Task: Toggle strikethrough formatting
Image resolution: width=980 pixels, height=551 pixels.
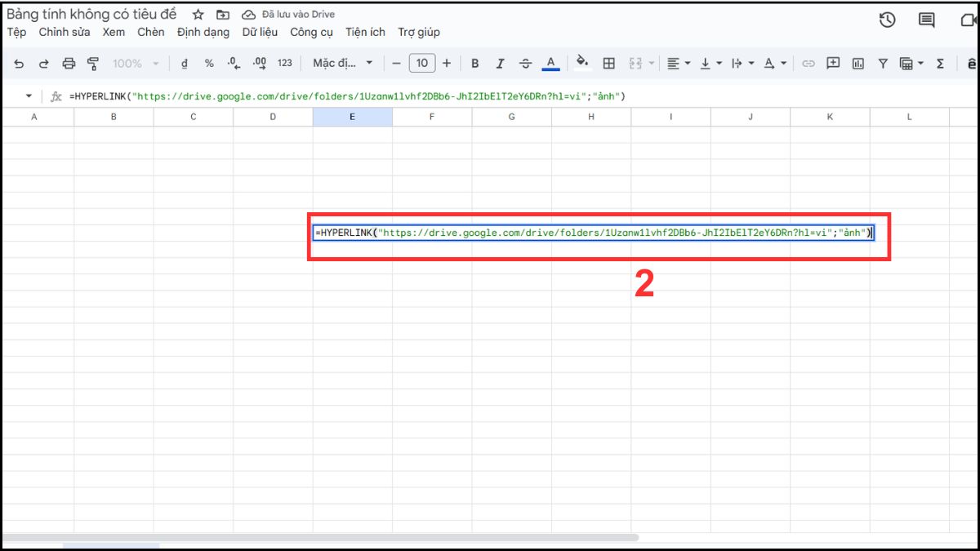Action: point(526,63)
